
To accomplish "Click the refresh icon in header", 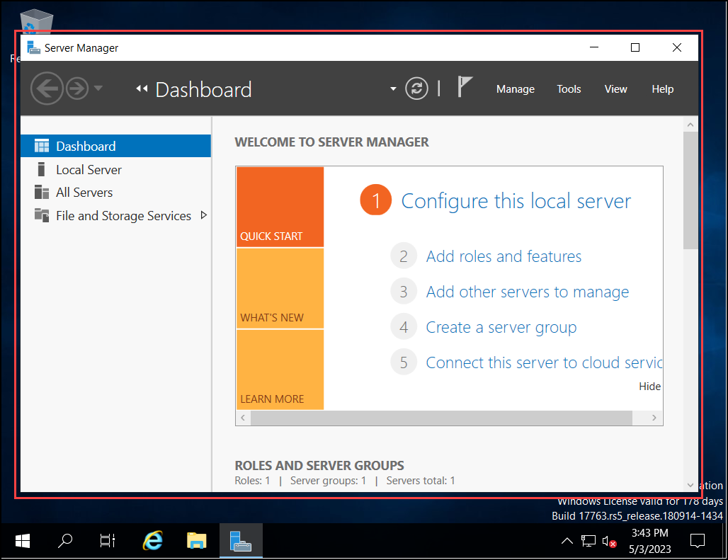I will (416, 88).
